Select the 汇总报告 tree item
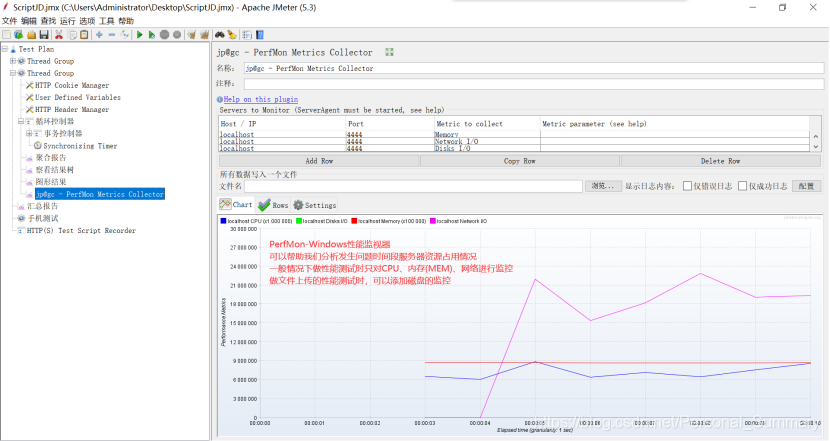Screen dimensions: 830x441 [43, 206]
